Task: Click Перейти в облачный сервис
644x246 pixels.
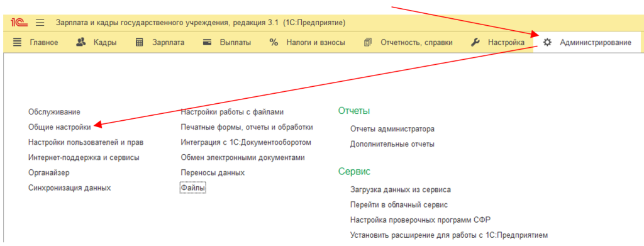Action: (399, 205)
